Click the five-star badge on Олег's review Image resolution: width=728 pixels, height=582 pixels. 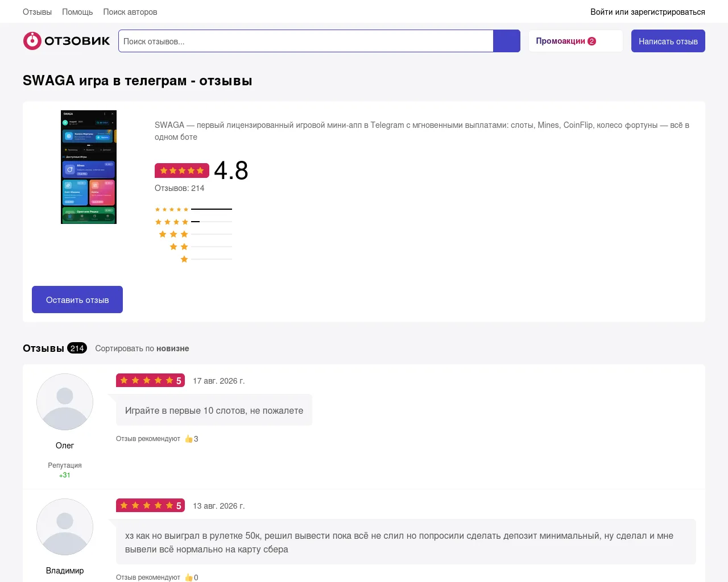[150, 380]
